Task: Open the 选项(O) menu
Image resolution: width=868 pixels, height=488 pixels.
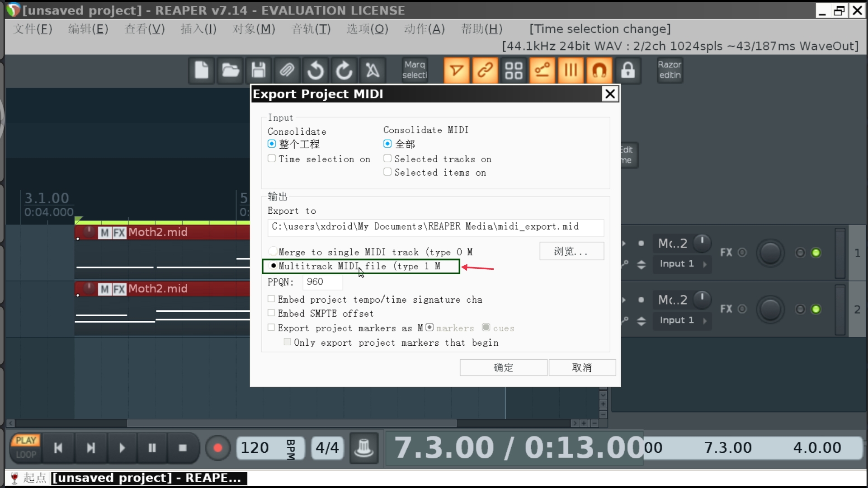Action: (367, 29)
